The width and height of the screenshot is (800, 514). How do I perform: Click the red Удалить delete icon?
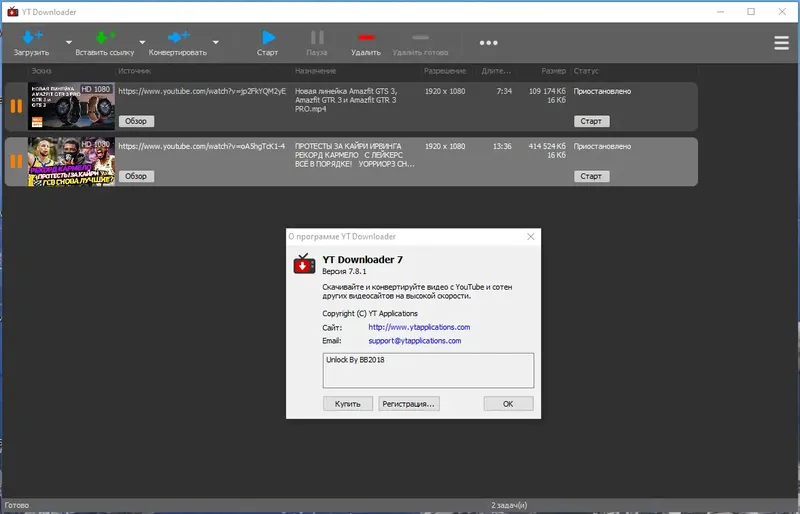pos(366,37)
